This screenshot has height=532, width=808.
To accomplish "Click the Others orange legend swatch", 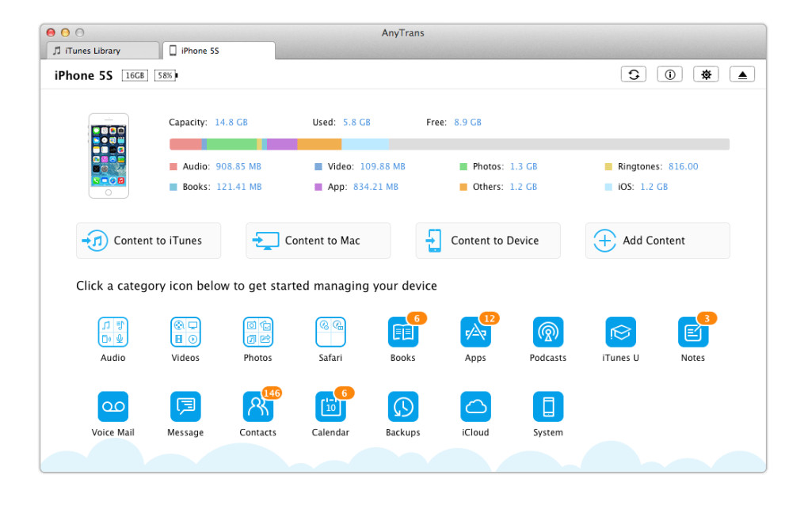I will (x=463, y=187).
